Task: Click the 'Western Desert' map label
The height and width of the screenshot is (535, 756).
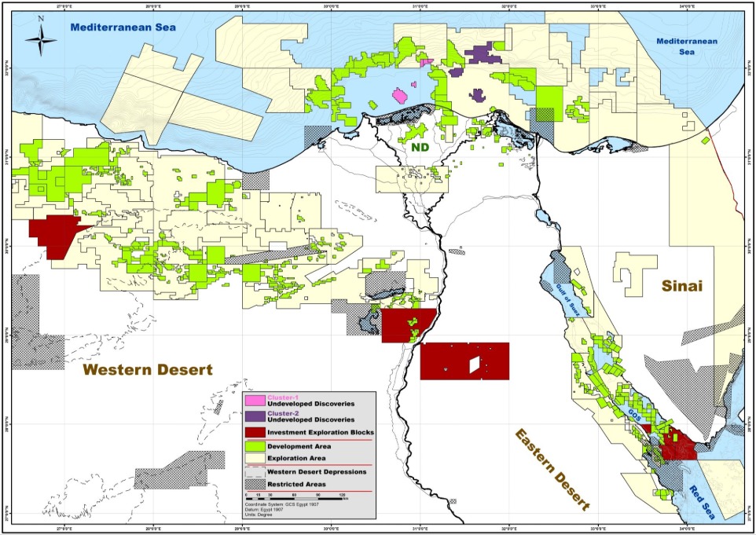Action: click(x=149, y=369)
